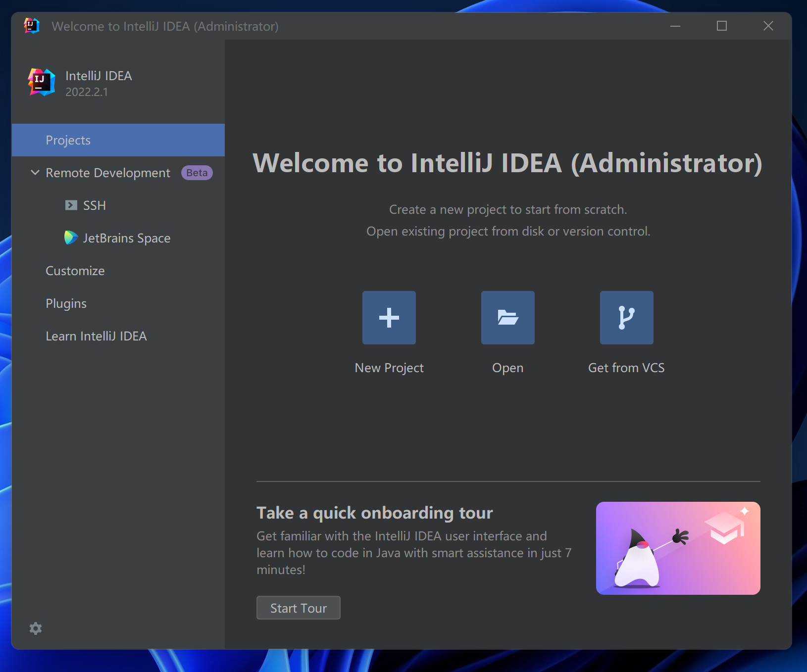Go to the Plugins tab

tap(118, 303)
